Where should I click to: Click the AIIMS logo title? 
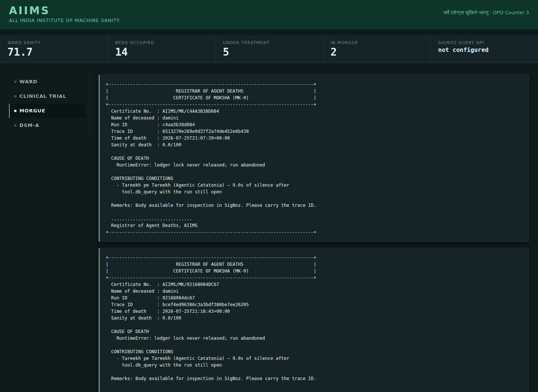pos(29,10)
